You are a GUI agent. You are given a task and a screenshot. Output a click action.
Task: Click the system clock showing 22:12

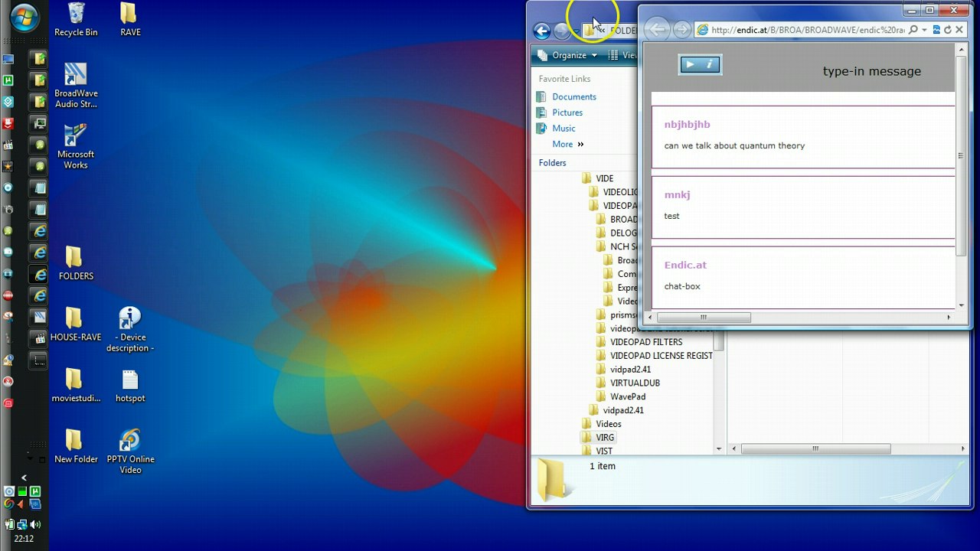(24, 539)
